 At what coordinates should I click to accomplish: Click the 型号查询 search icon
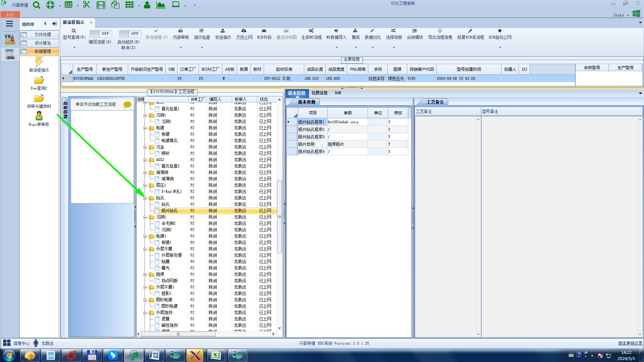[74, 31]
